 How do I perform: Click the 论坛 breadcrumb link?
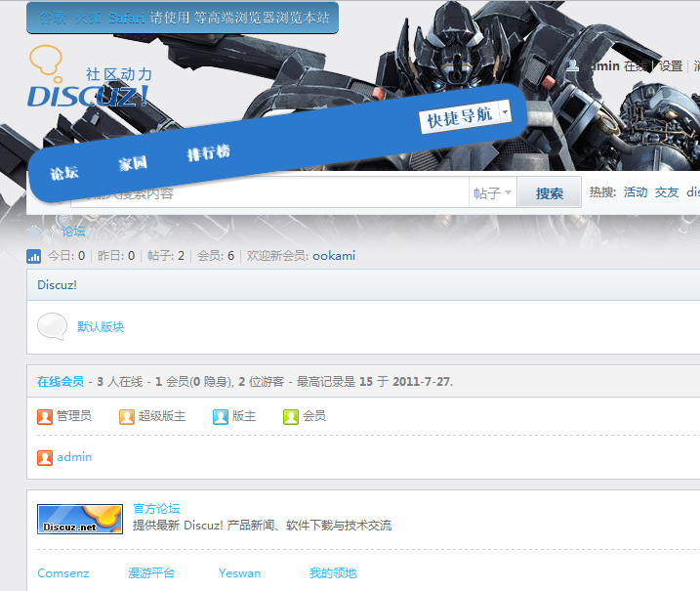(73, 231)
